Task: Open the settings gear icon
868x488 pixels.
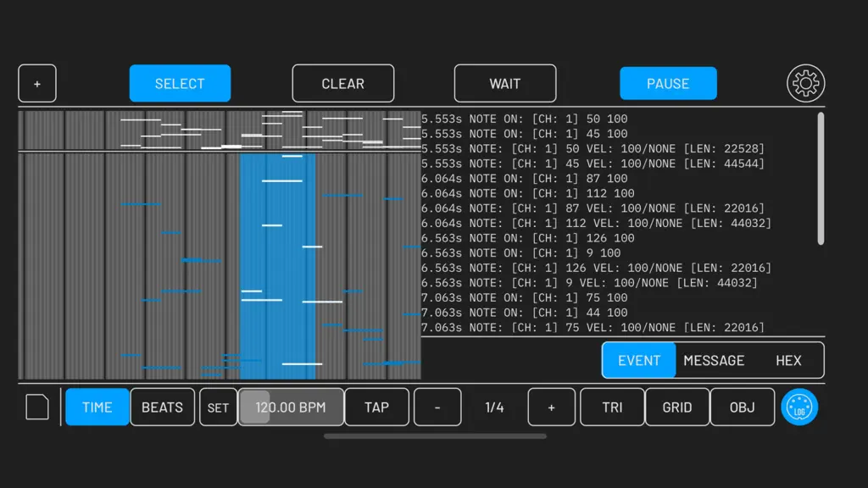Action: 805,84
